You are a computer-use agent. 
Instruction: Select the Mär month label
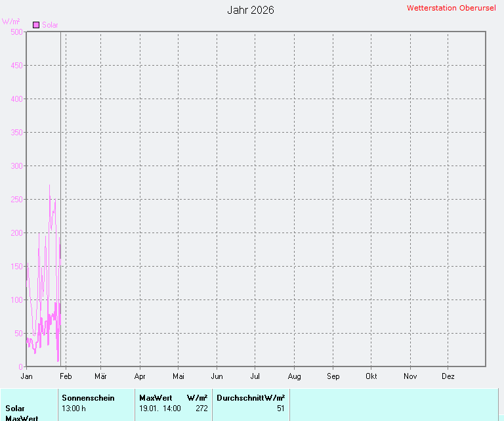100,376
